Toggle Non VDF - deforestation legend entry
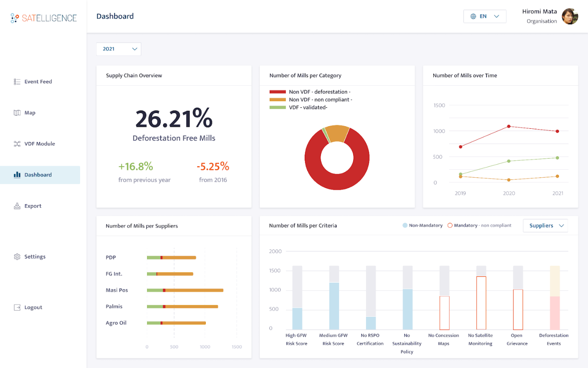588x368 pixels. 310,92
